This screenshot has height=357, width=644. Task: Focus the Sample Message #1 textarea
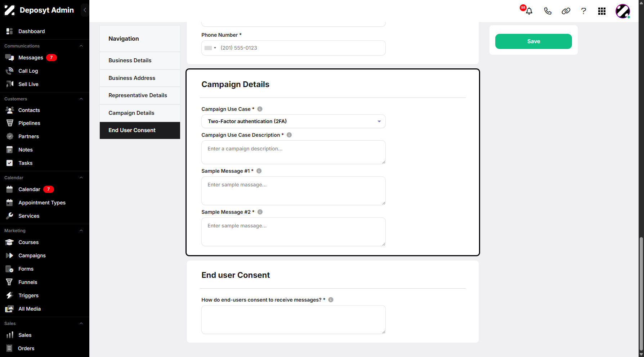click(x=294, y=191)
